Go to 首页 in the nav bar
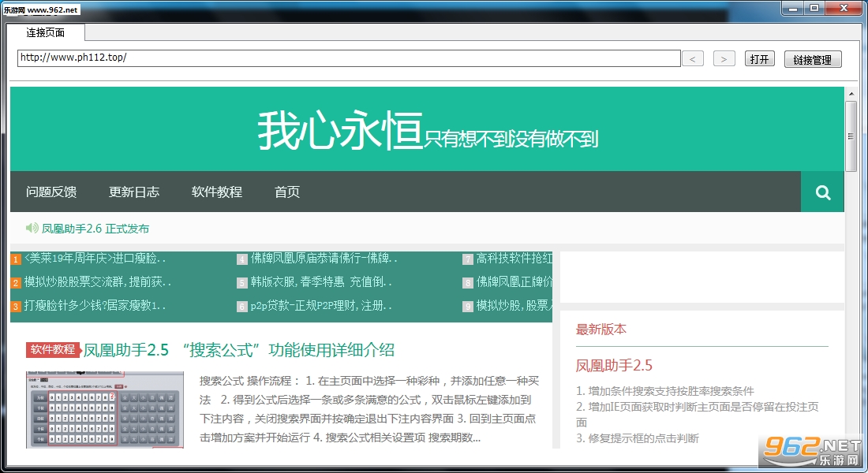This screenshot has width=868, height=473. (286, 192)
